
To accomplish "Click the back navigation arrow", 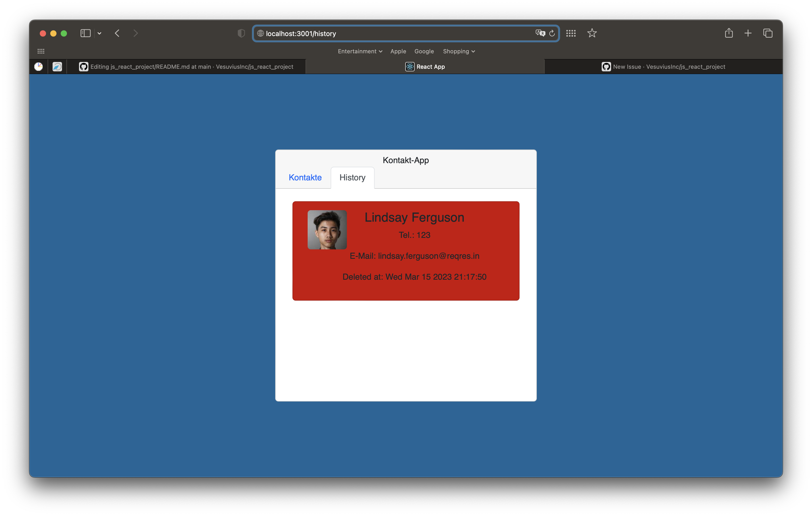I will (117, 33).
